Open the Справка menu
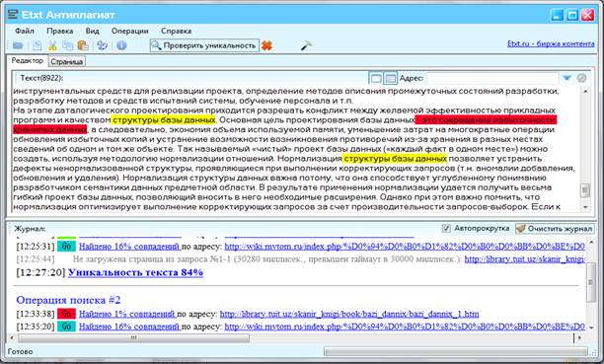Screen dimensions: 604x364 (176, 31)
